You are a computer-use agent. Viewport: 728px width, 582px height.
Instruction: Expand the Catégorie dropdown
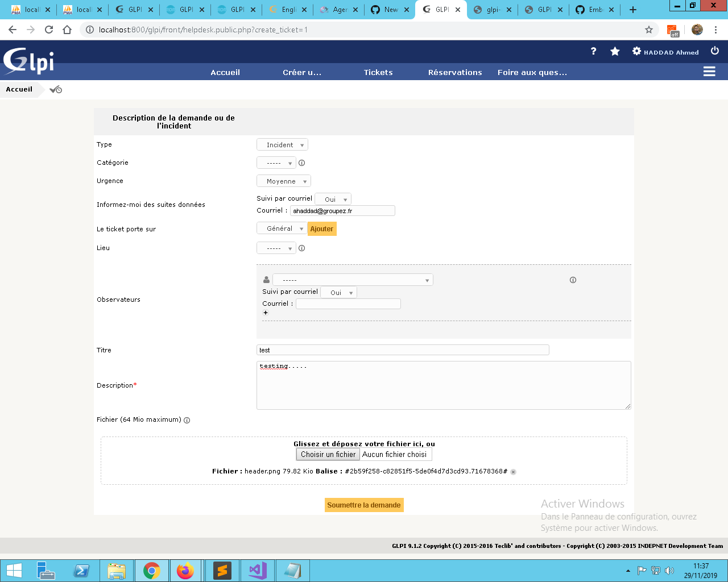coord(276,163)
